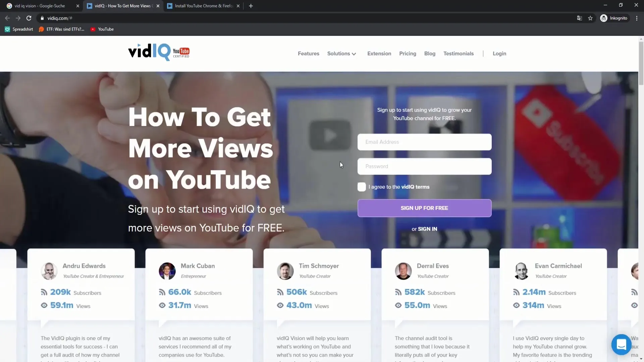Click the Mark Cuban name heading
The image size is (644, 362).
[x=198, y=266]
